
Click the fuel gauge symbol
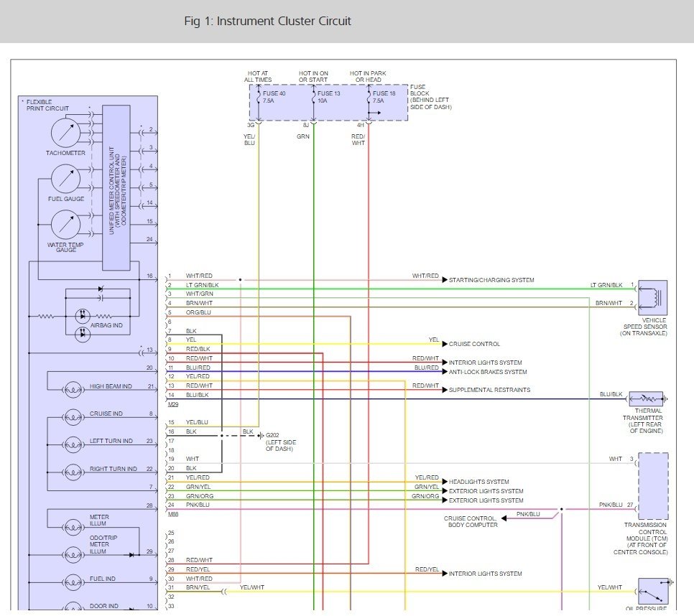[x=65, y=179]
